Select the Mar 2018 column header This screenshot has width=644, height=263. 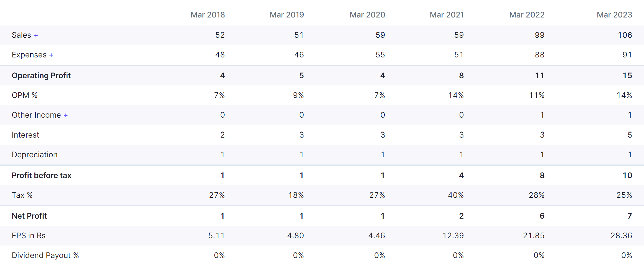coord(208,15)
